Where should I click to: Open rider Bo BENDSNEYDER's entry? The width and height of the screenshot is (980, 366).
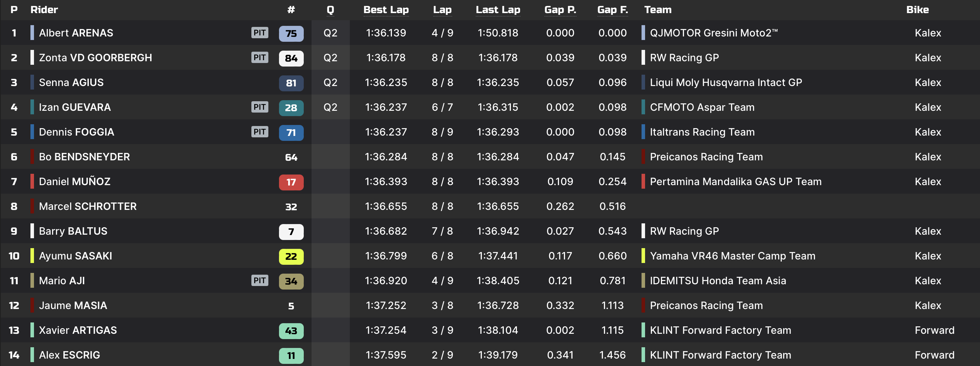point(84,157)
